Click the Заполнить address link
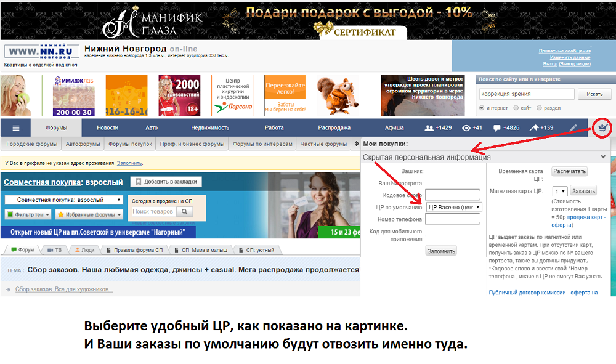Viewport: 616px width, 364px height. (129, 163)
